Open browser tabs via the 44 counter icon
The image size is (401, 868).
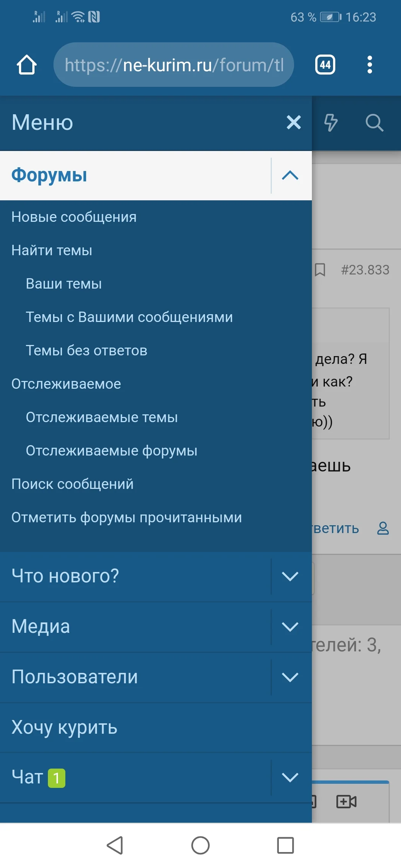[325, 64]
